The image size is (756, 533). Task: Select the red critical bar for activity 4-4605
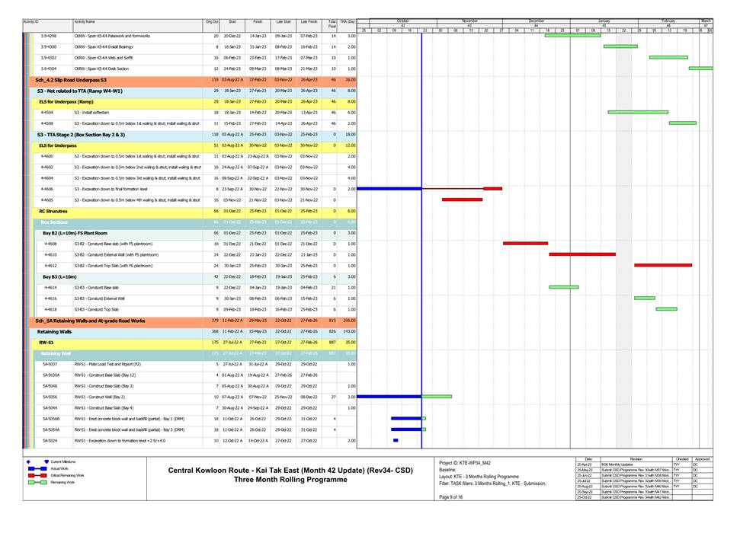[x=462, y=199]
